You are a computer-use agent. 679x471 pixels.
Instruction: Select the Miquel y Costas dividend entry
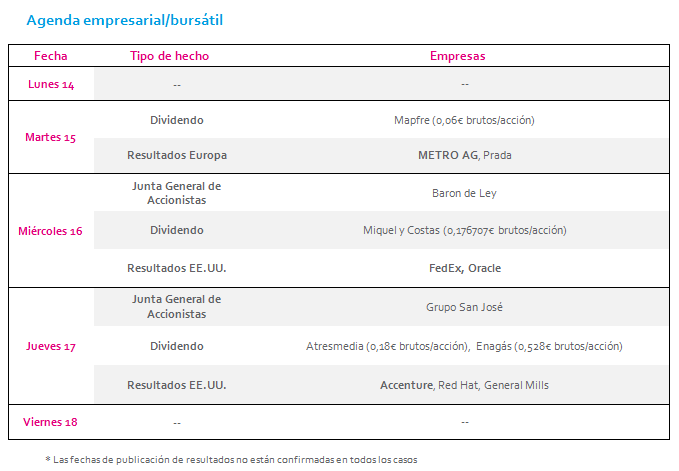click(465, 230)
